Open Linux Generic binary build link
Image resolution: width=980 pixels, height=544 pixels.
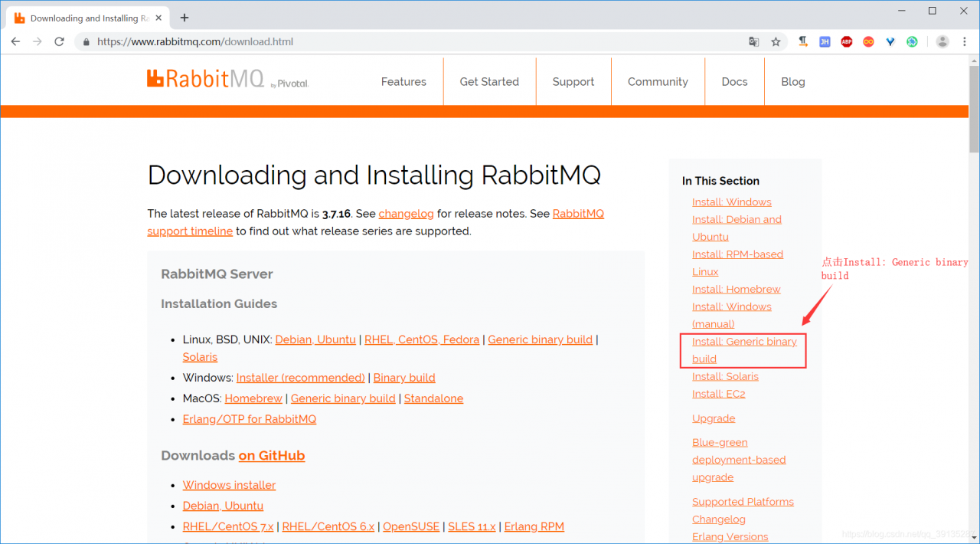(x=541, y=339)
